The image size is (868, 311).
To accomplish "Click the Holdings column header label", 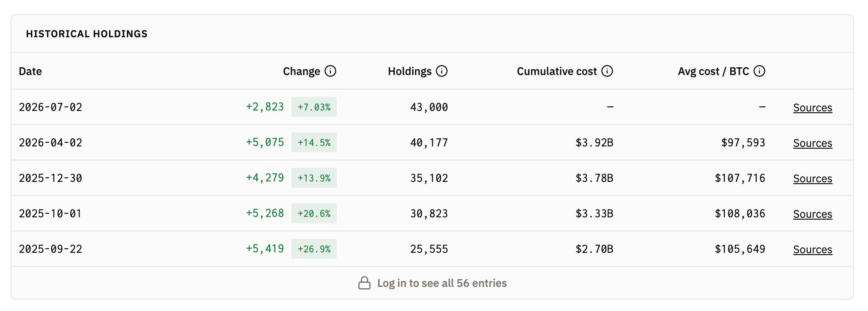I will click(409, 71).
